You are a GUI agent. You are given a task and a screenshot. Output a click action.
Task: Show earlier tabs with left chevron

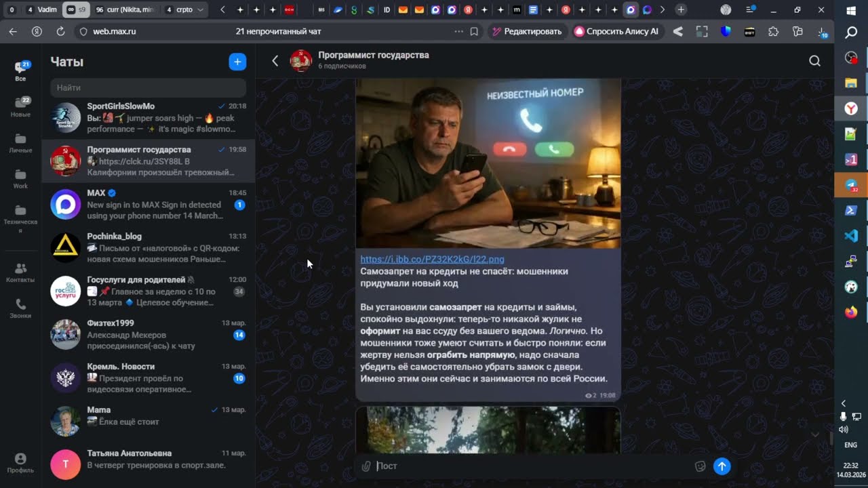point(224,10)
